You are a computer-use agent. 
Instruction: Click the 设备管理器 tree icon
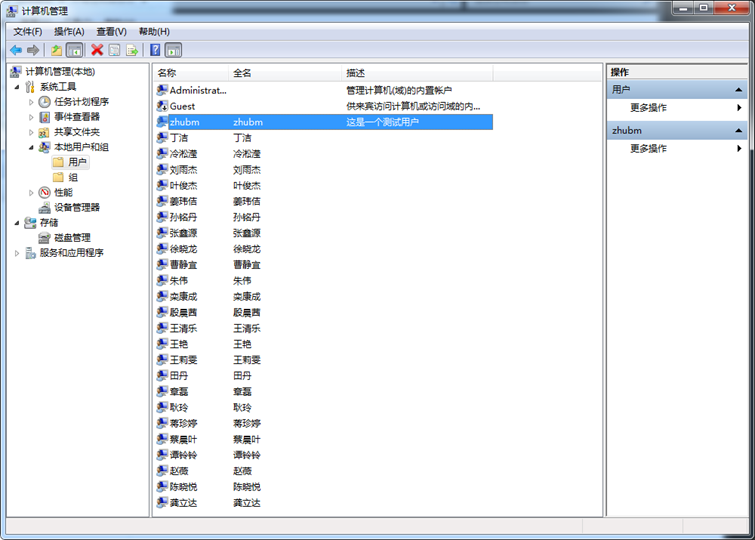pos(44,208)
